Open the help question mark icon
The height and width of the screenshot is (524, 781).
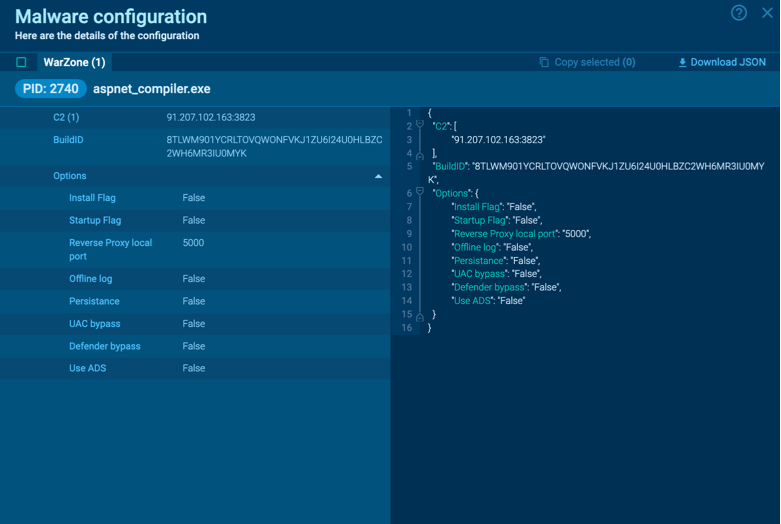coord(739,13)
